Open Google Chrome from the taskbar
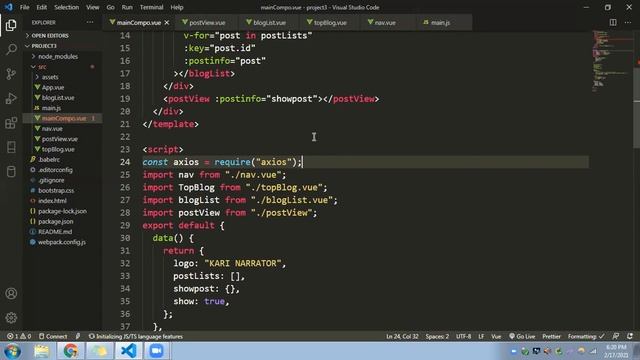The width and height of the screenshot is (640, 360). pos(70,351)
